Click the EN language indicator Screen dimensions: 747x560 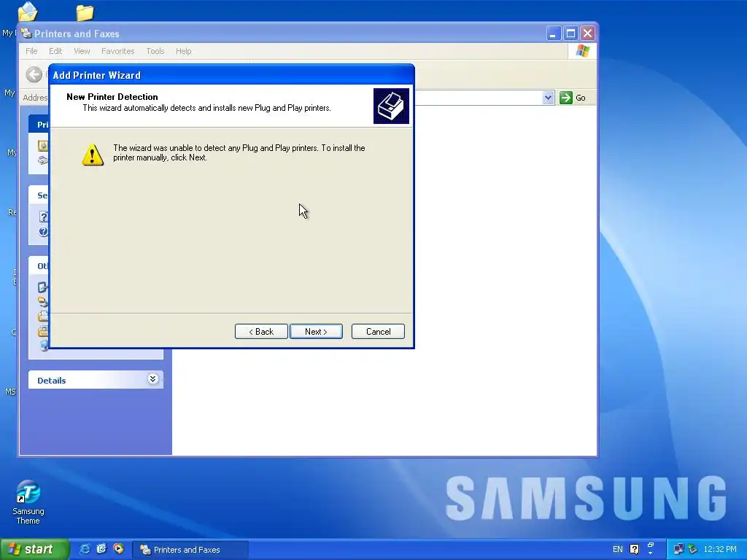click(x=617, y=550)
